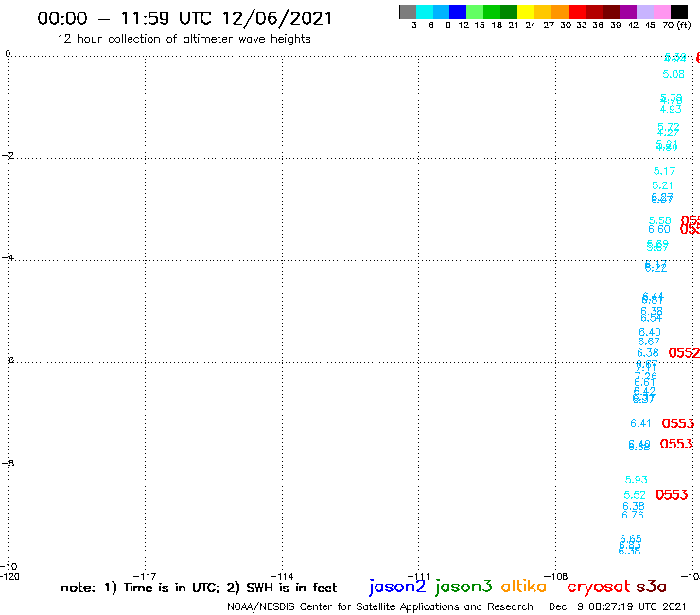Select wave height value 5.21

pos(662,185)
